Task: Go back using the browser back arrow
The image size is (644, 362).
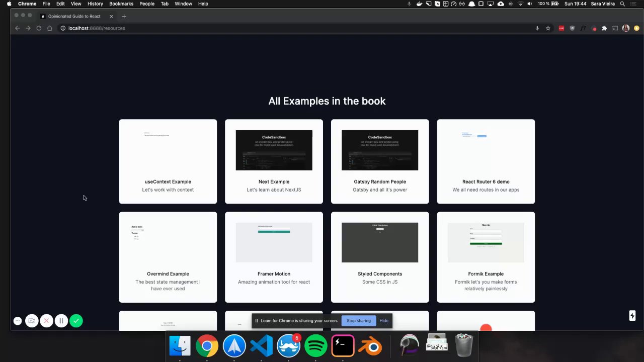Action: [17, 28]
